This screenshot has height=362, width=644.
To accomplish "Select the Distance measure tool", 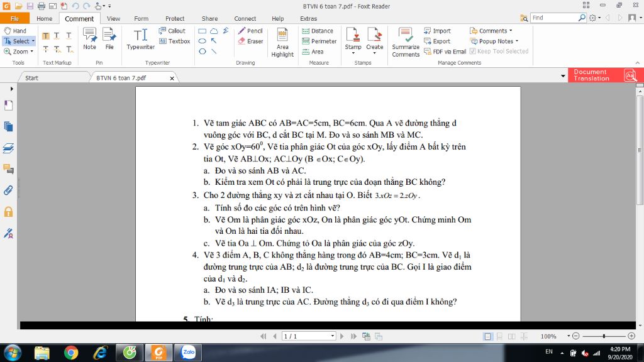I will pos(318,31).
